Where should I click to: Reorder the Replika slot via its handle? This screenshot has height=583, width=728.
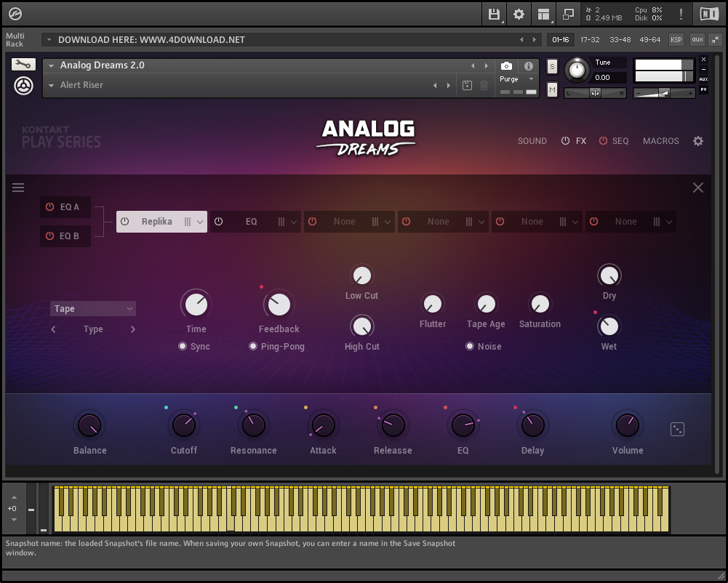click(188, 222)
